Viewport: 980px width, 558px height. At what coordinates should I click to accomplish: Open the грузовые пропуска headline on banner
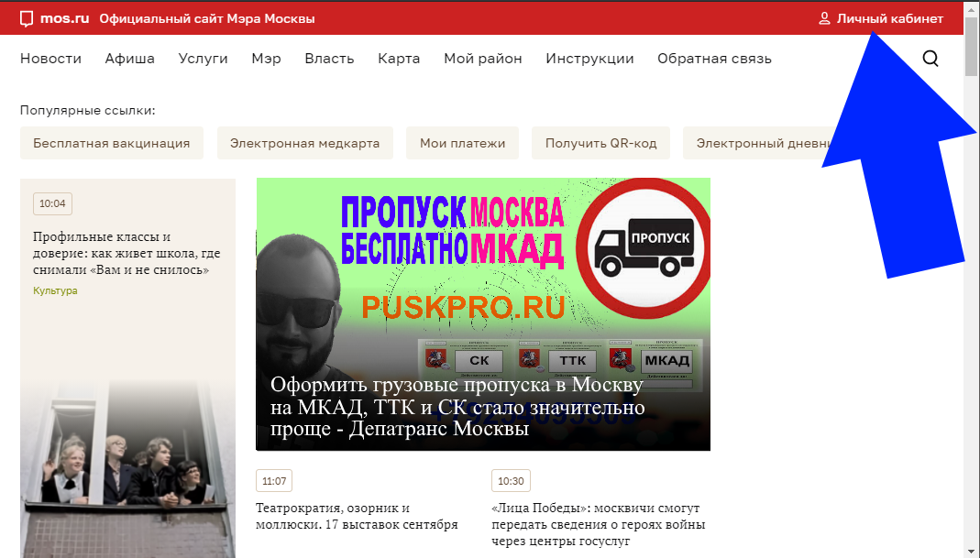pos(457,406)
